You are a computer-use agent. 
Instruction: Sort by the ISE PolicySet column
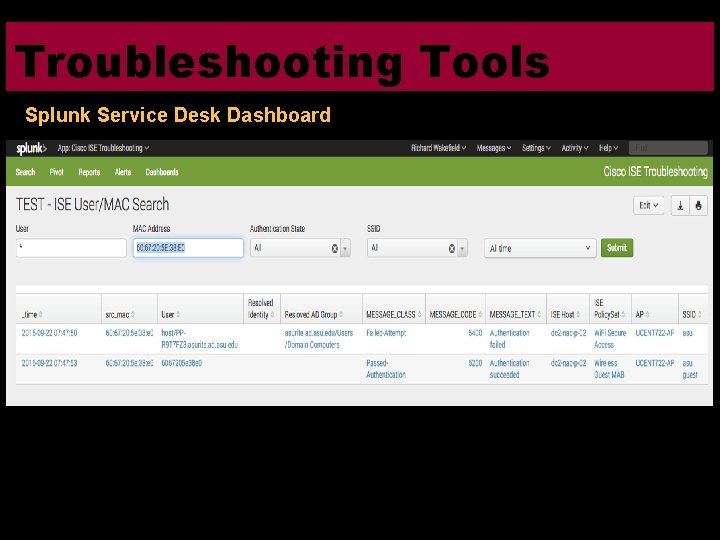point(609,309)
